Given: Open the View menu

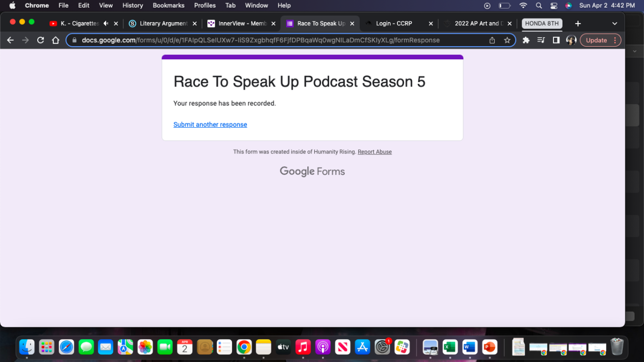Looking at the screenshot, I should tap(106, 6).
